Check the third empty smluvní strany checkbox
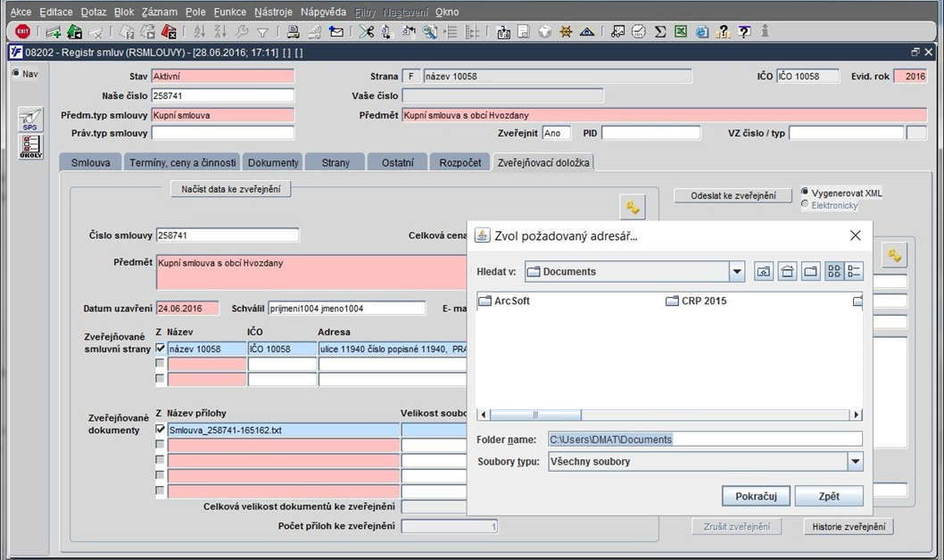 tap(160, 379)
